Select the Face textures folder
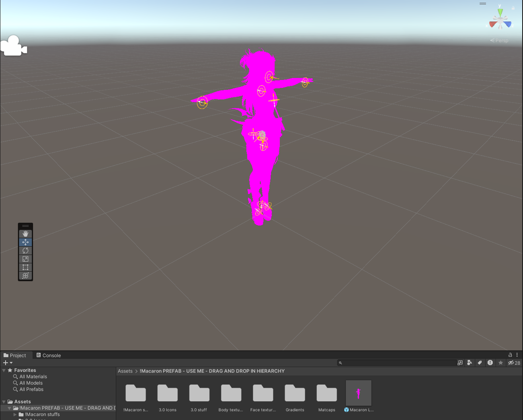Viewport: 523px width, 420px height. pyautogui.click(x=263, y=398)
